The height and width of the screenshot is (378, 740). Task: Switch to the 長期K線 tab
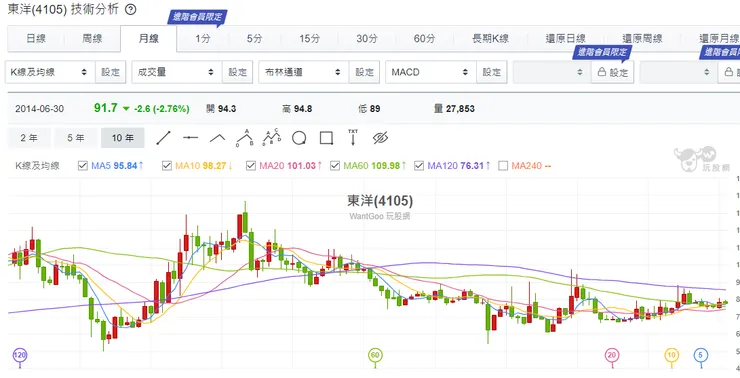(x=490, y=39)
